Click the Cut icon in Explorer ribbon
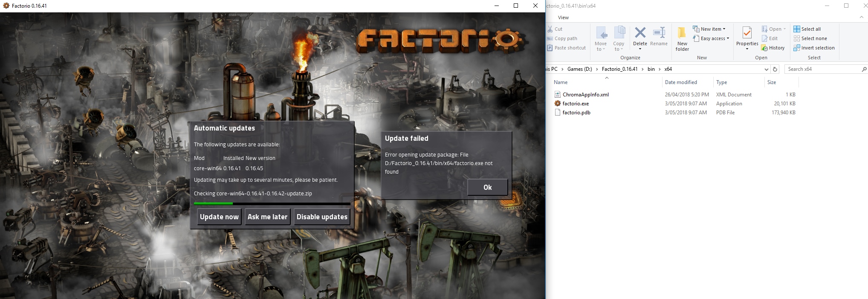 point(550,29)
